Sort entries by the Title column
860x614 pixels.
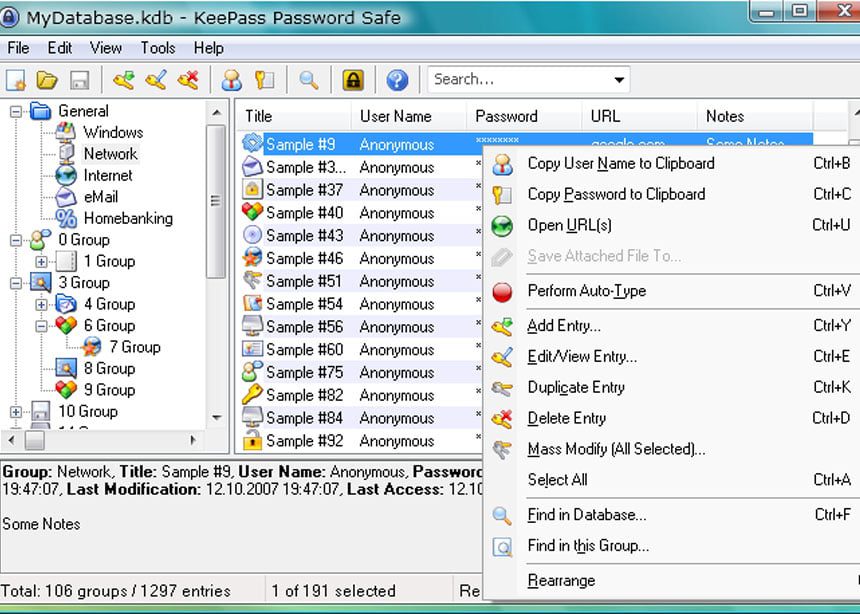(x=259, y=116)
